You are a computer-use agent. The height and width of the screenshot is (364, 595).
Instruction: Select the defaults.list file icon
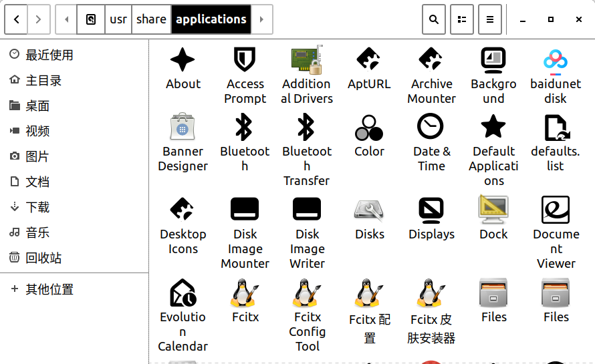[557, 128]
